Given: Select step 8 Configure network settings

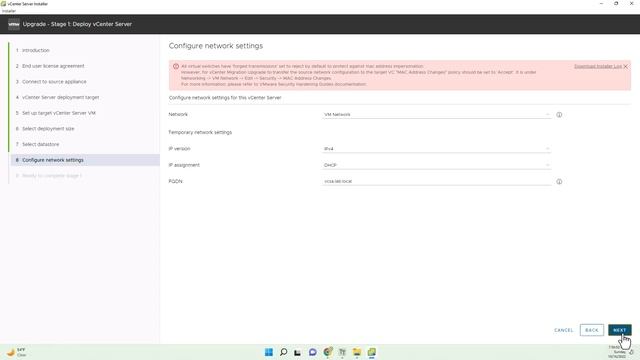Looking at the screenshot, I should point(85,160).
